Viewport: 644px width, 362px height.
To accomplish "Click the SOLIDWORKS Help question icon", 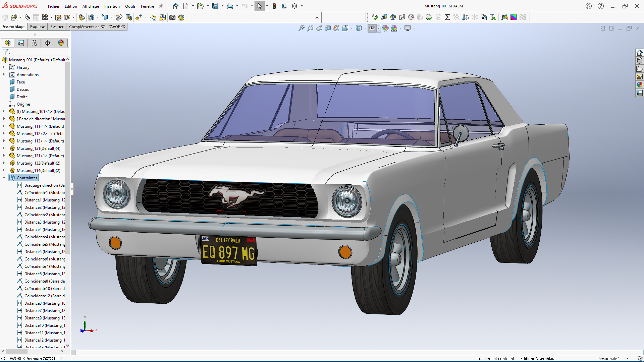I will 601,6.
